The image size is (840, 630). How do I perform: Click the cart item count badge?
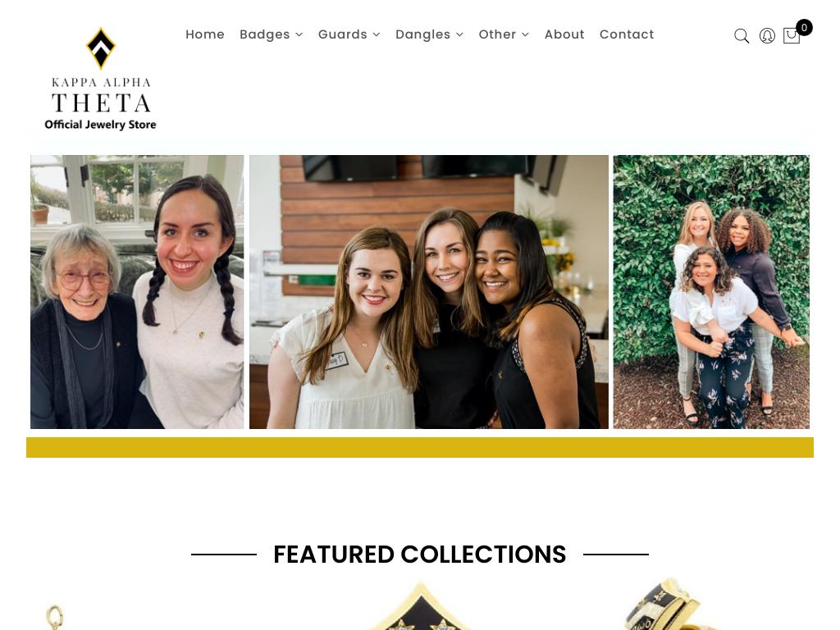(x=804, y=27)
